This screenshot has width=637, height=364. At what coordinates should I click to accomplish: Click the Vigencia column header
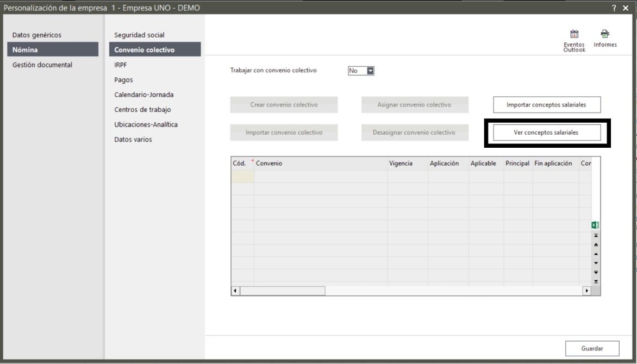408,164
